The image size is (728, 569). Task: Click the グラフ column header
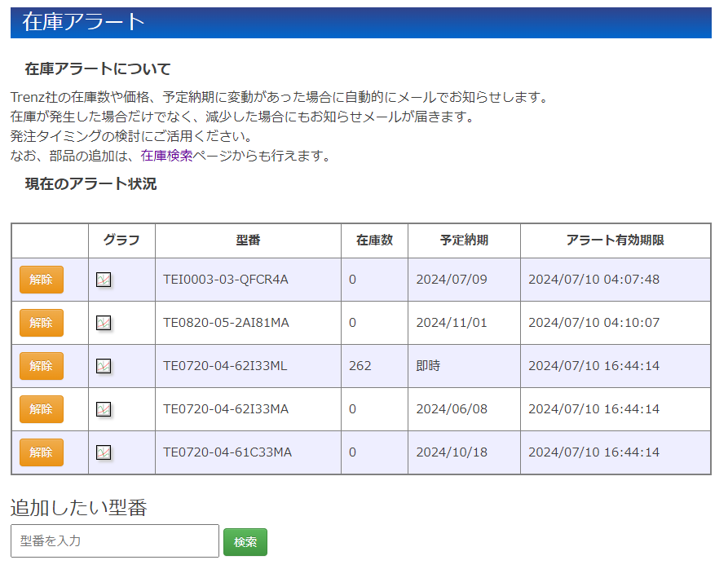tap(121, 240)
